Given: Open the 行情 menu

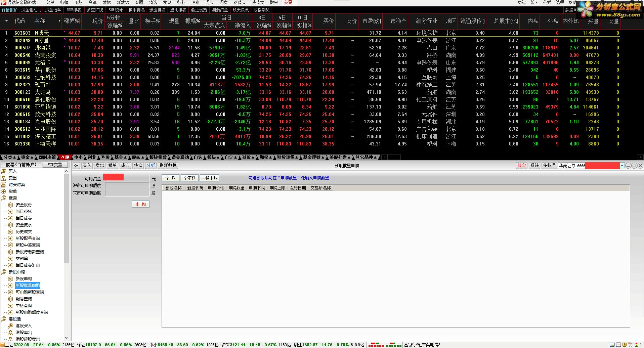Looking at the screenshot, I should tap(64, 3).
